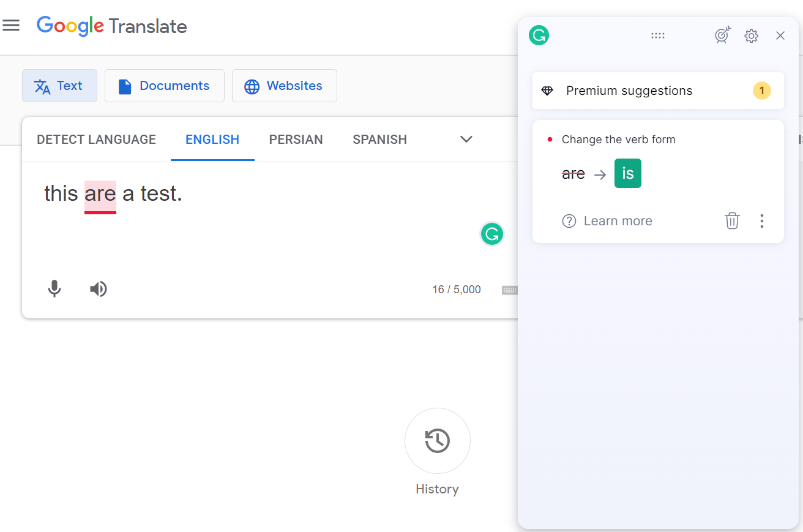This screenshot has width=803, height=532.
Task: Click the question mark help icon next to Learn more
Action: tap(569, 220)
